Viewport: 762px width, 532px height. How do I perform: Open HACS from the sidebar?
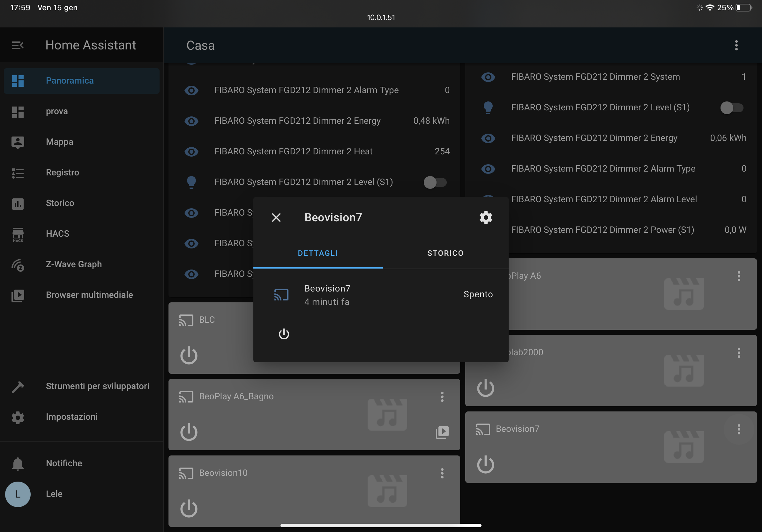click(57, 233)
